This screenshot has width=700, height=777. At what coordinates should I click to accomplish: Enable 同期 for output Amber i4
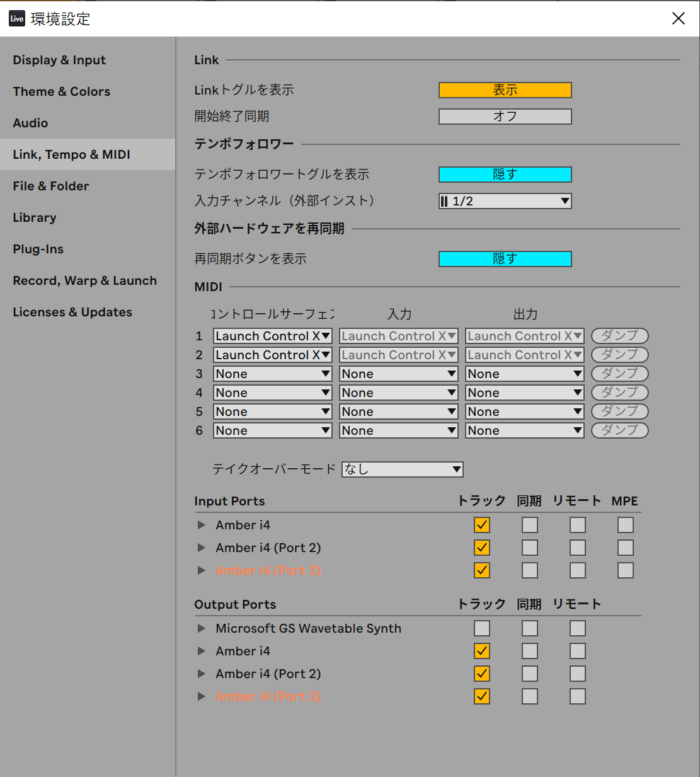530,651
